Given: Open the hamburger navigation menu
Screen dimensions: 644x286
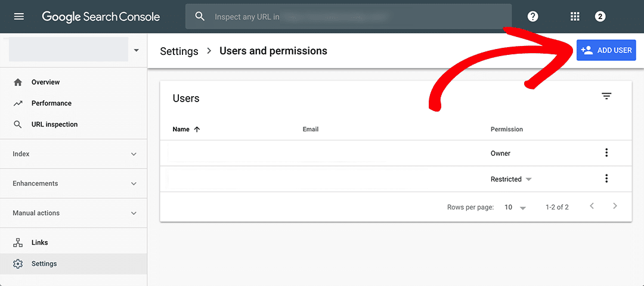Looking at the screenshot, I should point(19,17).
